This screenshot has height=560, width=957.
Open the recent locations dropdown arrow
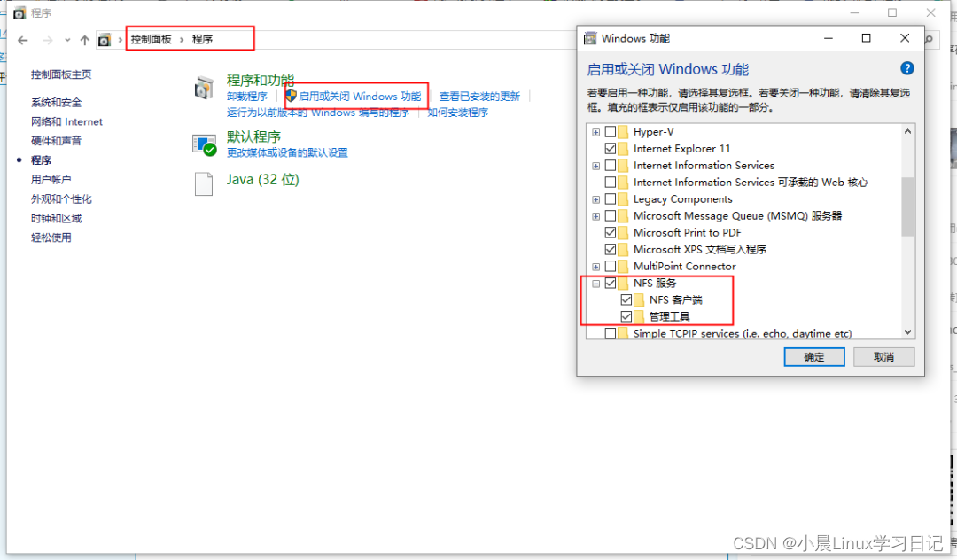click(67, 40)
